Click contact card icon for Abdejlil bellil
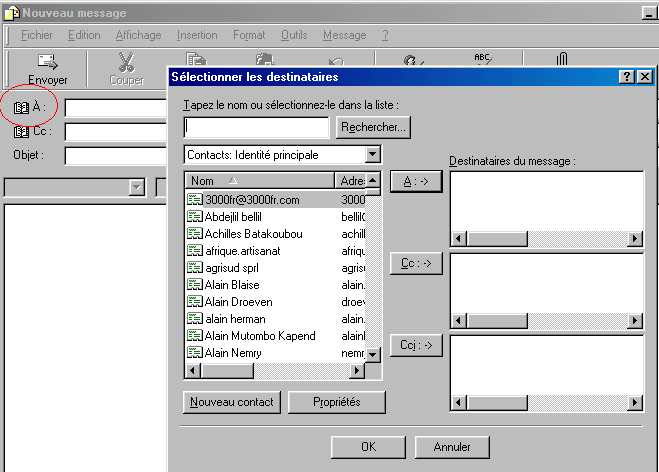Viewport: 659px width, 472px height. point(195,216)
